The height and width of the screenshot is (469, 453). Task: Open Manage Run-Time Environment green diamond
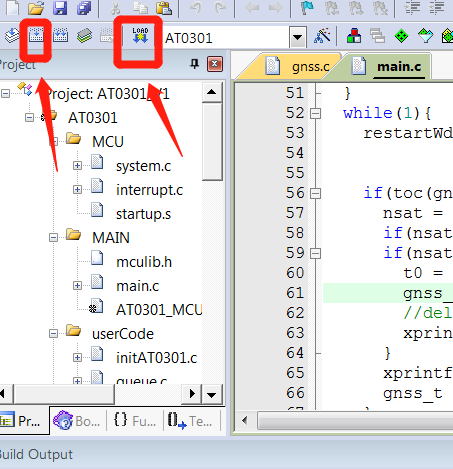click(x=401, y=35)
